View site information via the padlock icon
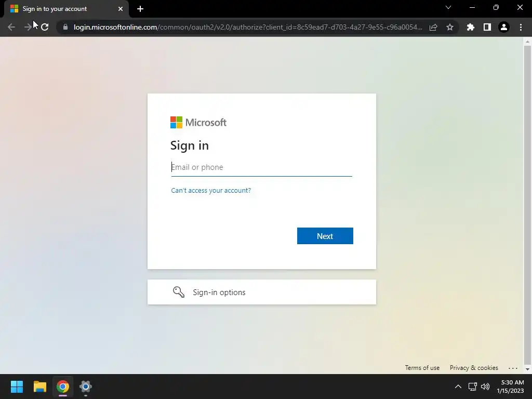The image size is (532, 399). pyautogui.click(x=65, y=27)
